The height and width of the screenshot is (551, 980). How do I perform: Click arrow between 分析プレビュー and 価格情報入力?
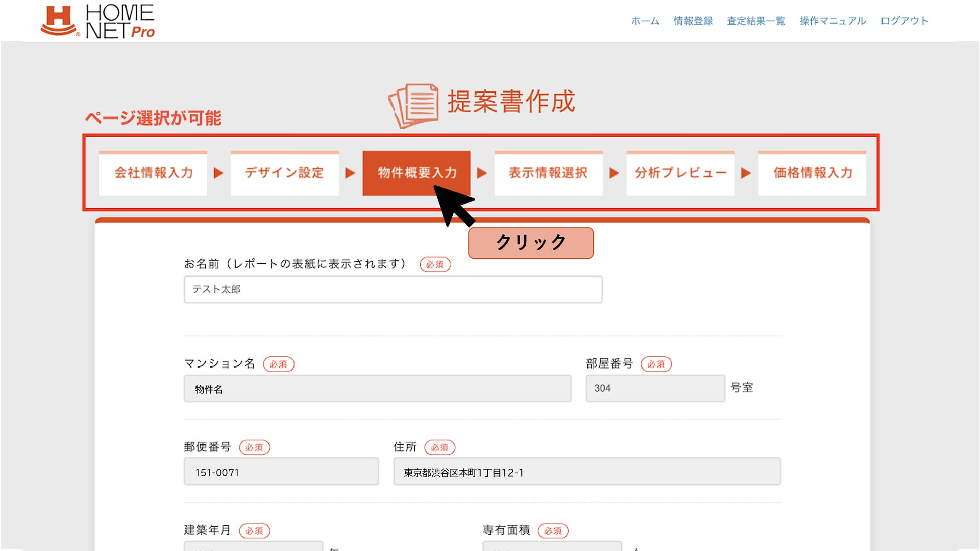tap(746, 173)
